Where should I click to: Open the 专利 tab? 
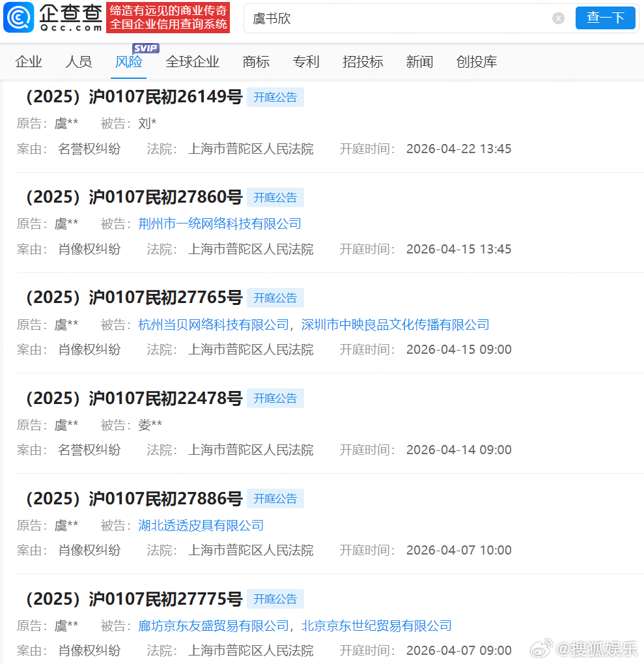[306, 62]
